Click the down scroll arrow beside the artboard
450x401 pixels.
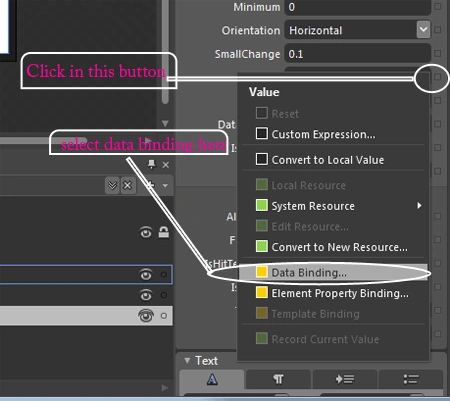165,124
